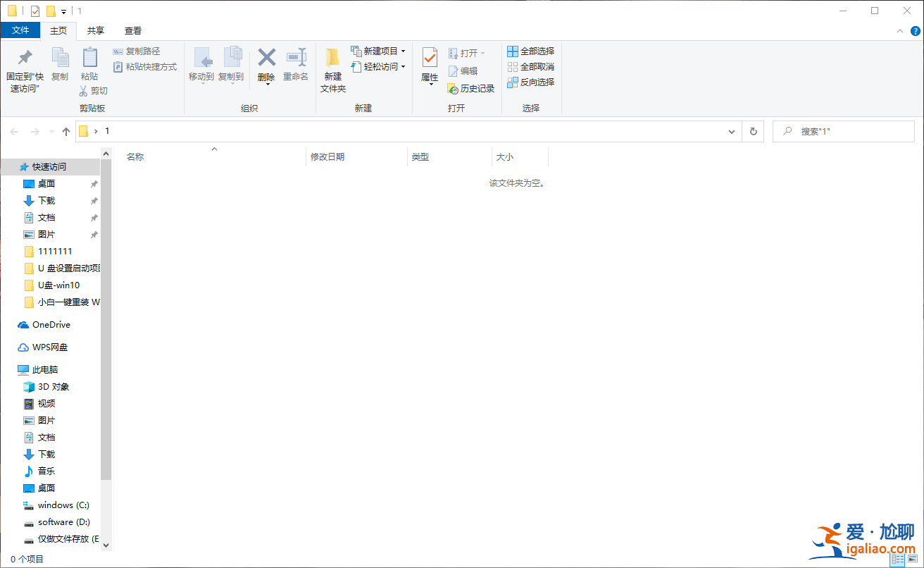
Task: Click 反向选择 to invert the selection
Action: coord(530,82)
